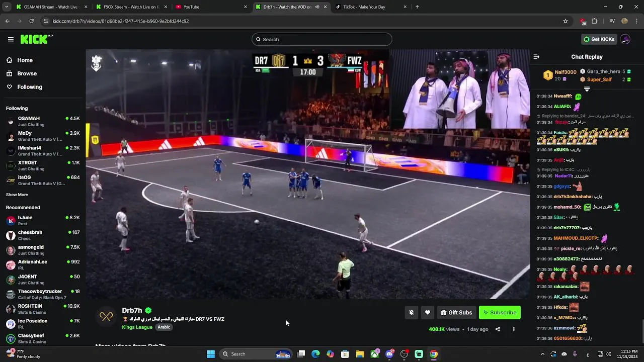Open Discord from taskbar

click(389, 354)
